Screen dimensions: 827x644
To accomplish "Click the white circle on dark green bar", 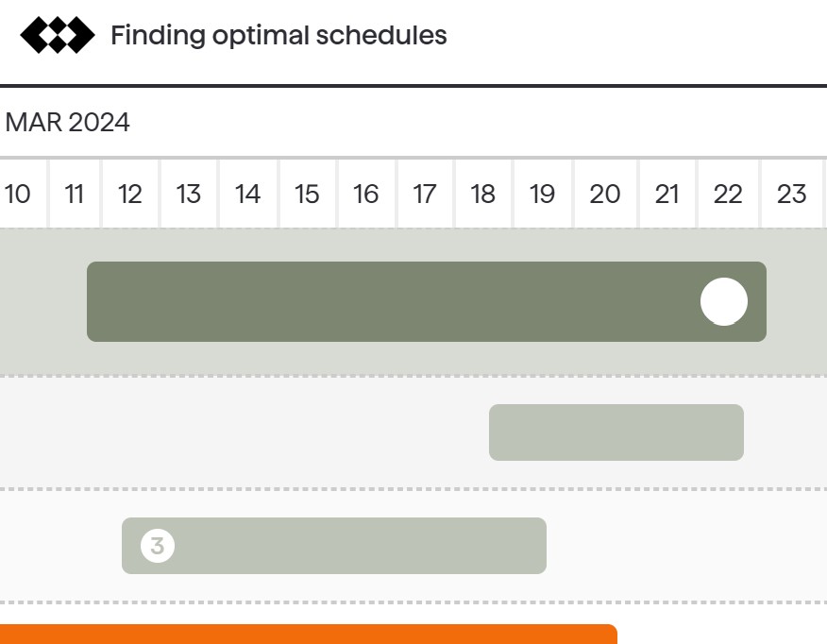I will [x=723, y=301].
